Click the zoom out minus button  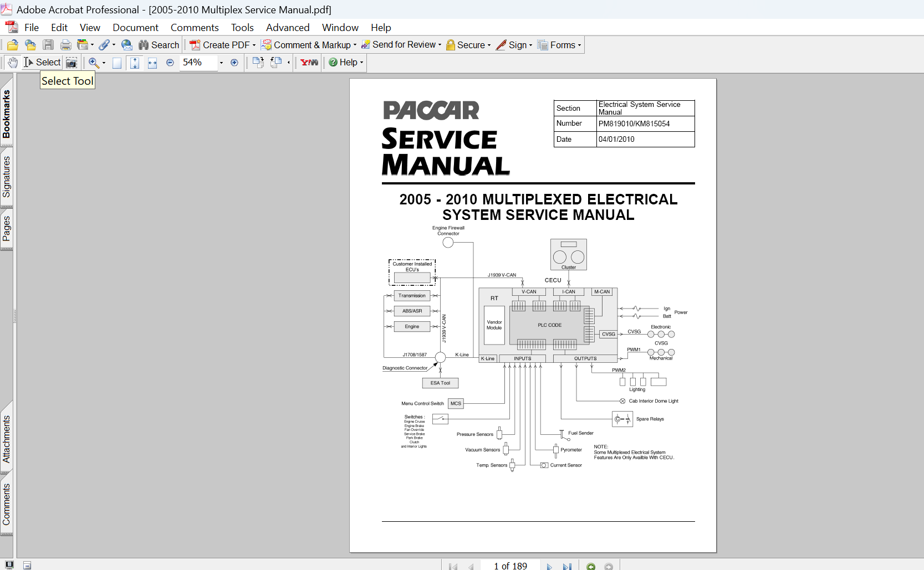[x=170, y=63]
